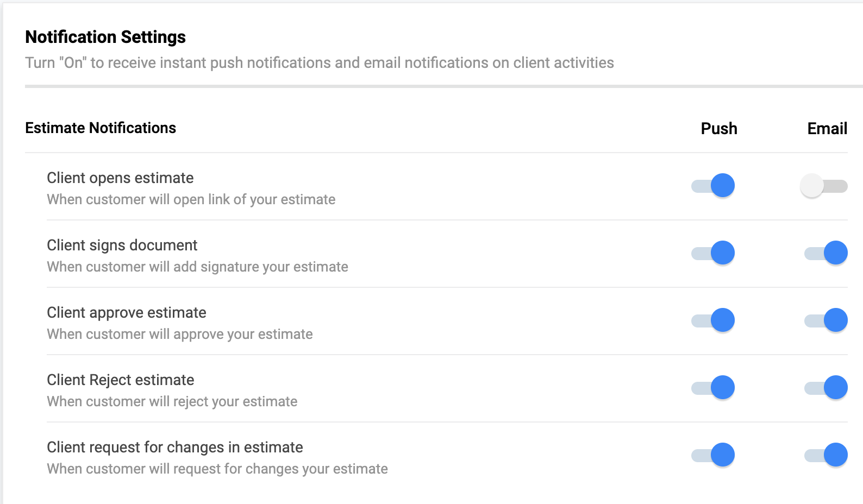Screen dimensions: 863x504
Task: Toggle email for Client request for changes
Action: tap(826, 455)
